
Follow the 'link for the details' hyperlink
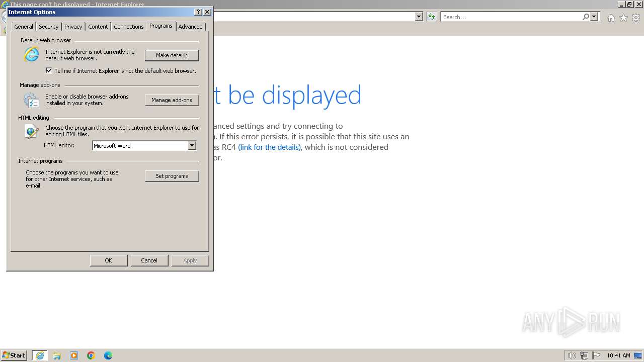[270, 147]
